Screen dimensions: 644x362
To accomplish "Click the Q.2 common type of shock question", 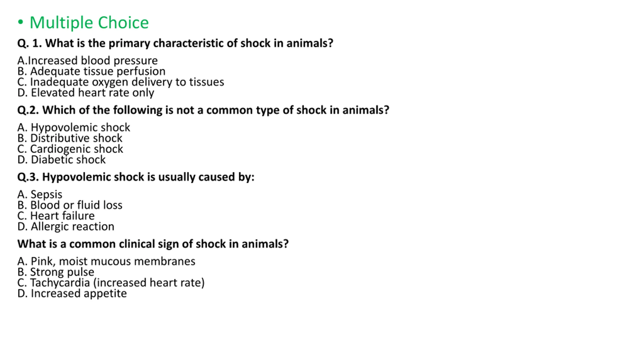I will point(203,110).
